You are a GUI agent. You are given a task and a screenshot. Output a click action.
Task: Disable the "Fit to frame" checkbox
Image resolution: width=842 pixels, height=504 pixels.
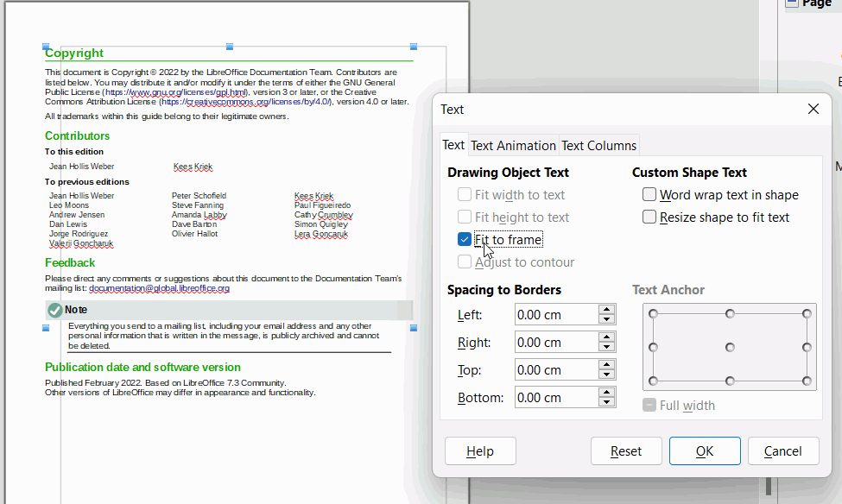coord(465,239)
